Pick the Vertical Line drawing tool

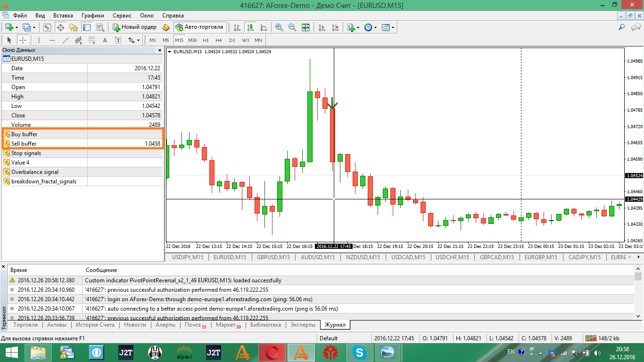pos(39,40)
